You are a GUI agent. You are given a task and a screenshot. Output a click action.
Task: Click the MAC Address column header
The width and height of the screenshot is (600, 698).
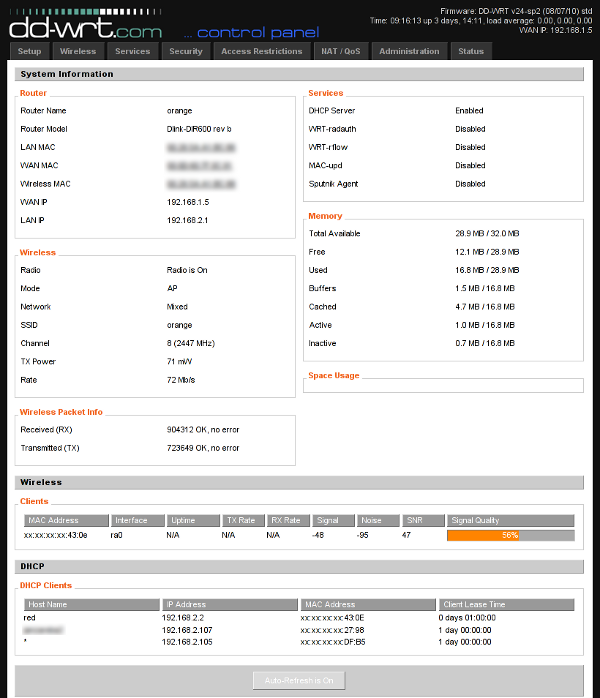click(x=66, y=520)
